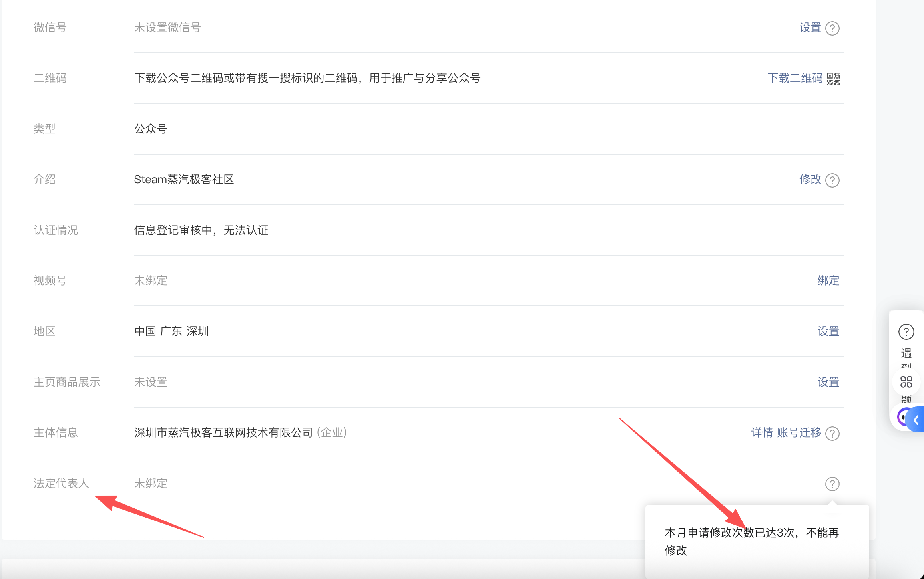Click 设置 link for 地区
924x579 pixels.
click(x=828, y=331)
